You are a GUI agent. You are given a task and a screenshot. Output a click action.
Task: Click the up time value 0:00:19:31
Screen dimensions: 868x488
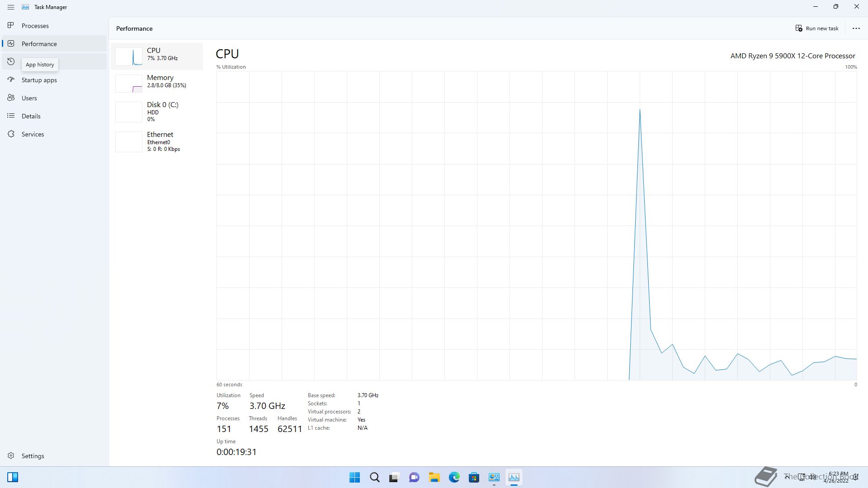pyautogui.click(x=236, y=452)
